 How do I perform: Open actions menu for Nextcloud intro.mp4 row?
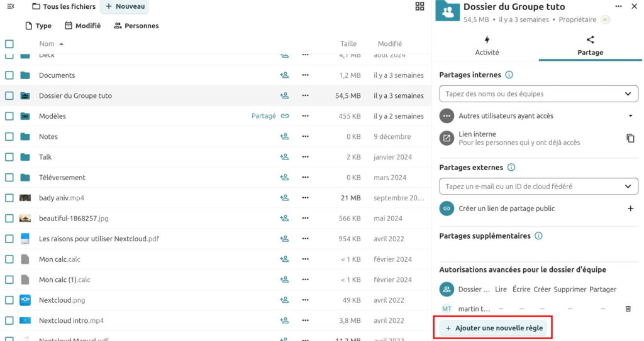click(x=305, y=320)
